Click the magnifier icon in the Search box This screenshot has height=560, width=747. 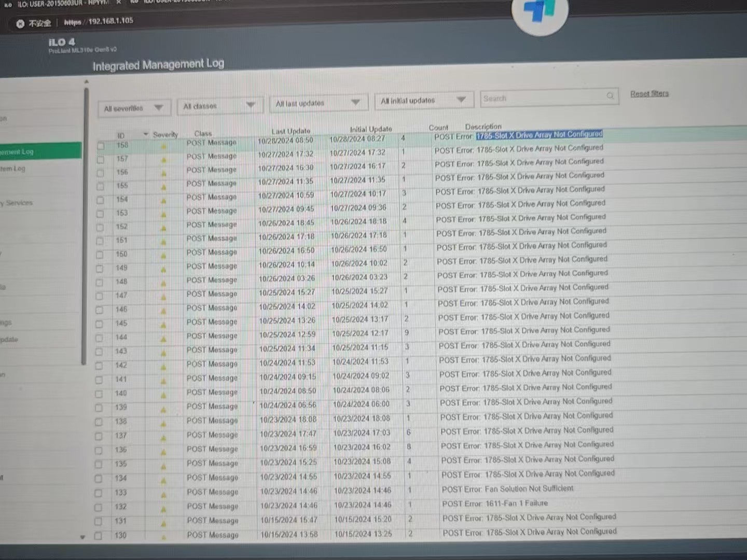point(610,95)
